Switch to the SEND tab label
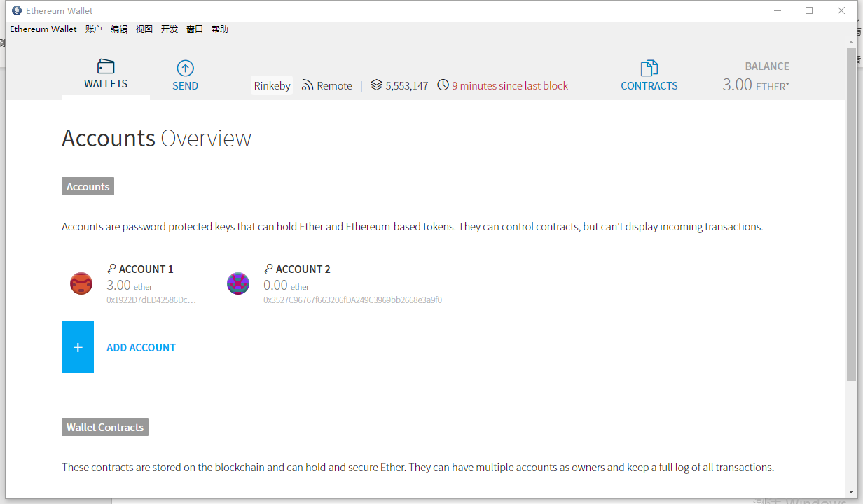Viewport: 863px width, 504px height. (186, 86)
